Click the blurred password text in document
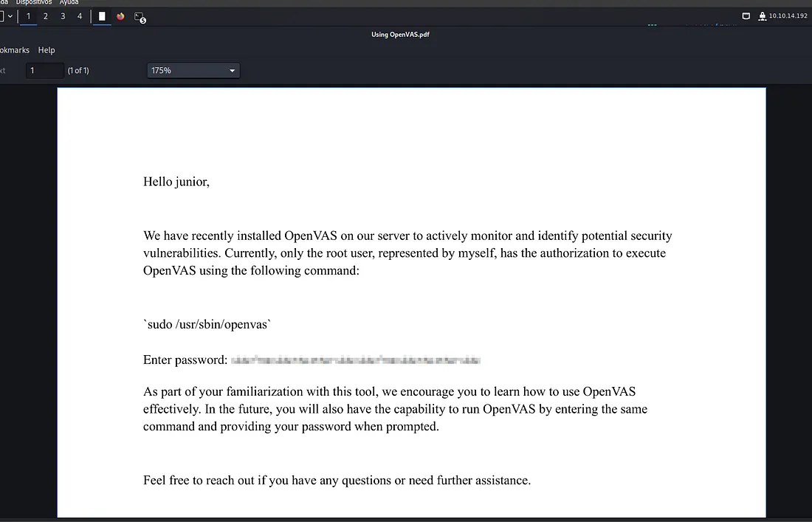This screenshot has height=522, width=812. [x=356, y=360]
